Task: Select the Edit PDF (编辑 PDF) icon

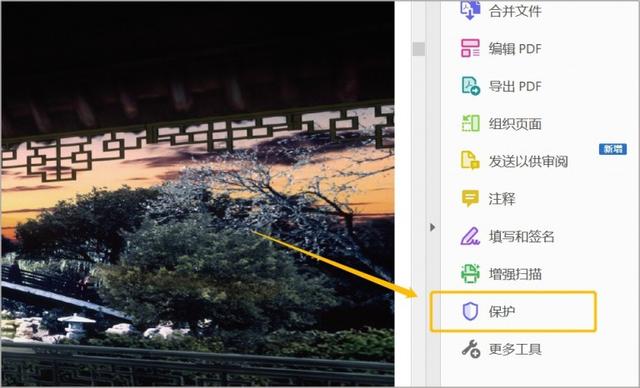Action: click(x=470, y=48)
